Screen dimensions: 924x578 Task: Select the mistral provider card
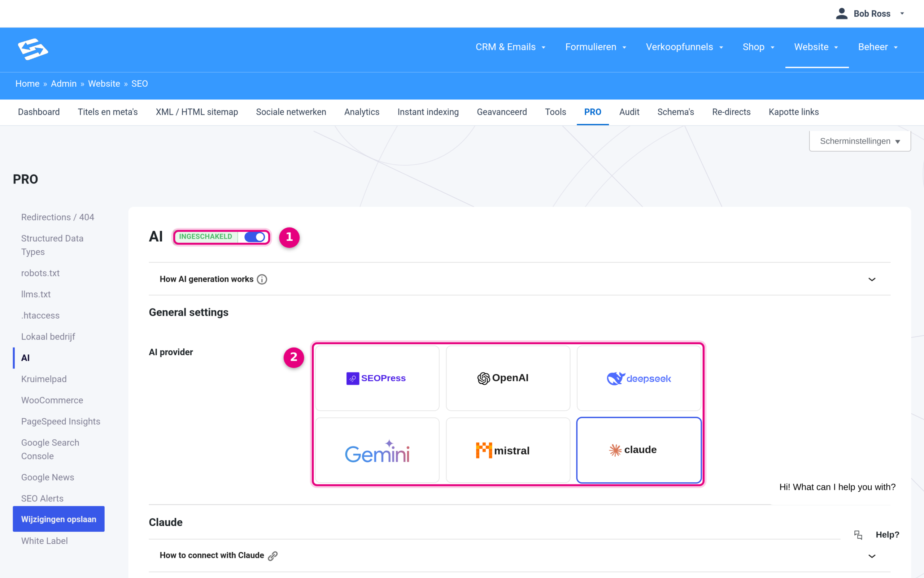(508, 450)
